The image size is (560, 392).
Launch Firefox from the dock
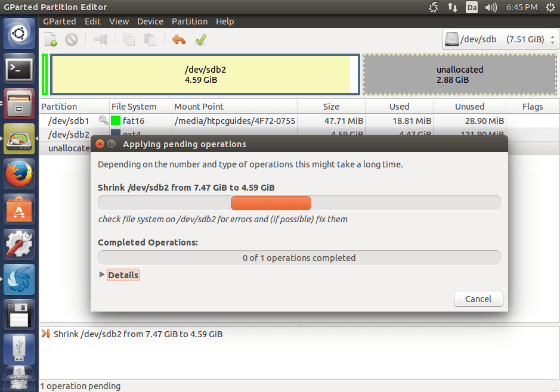pos(19,175)
